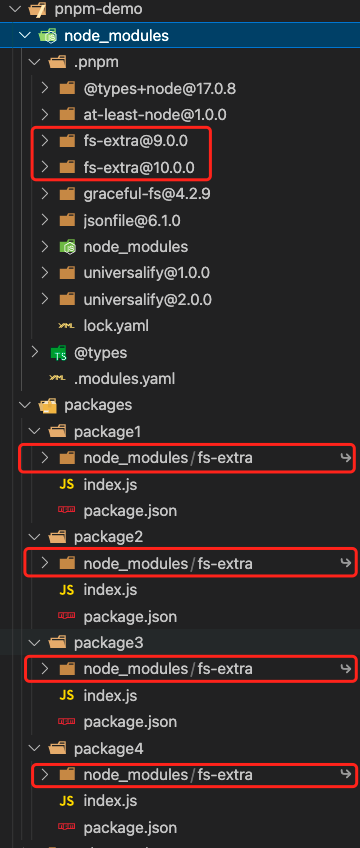This screenshot has height=848, width=360.
Task: Click symlink arrow on package1 fs-extra
Action: click(345, 458)
